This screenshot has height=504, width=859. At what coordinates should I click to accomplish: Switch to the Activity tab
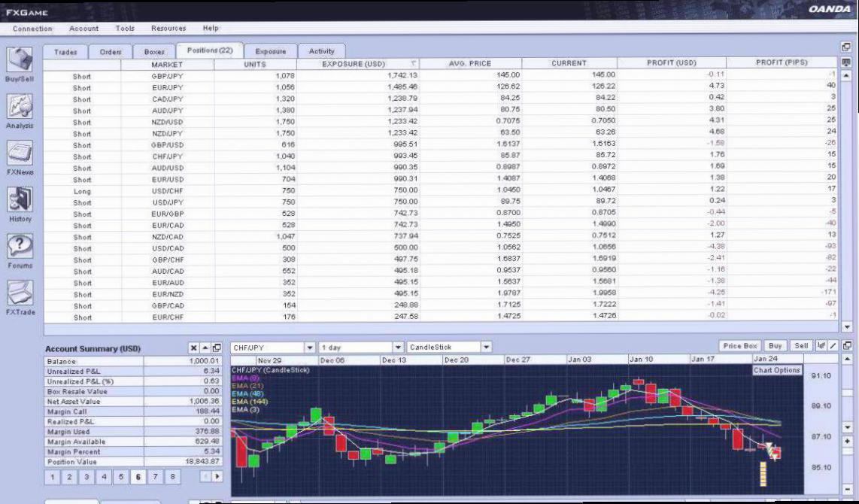(322, 51)
